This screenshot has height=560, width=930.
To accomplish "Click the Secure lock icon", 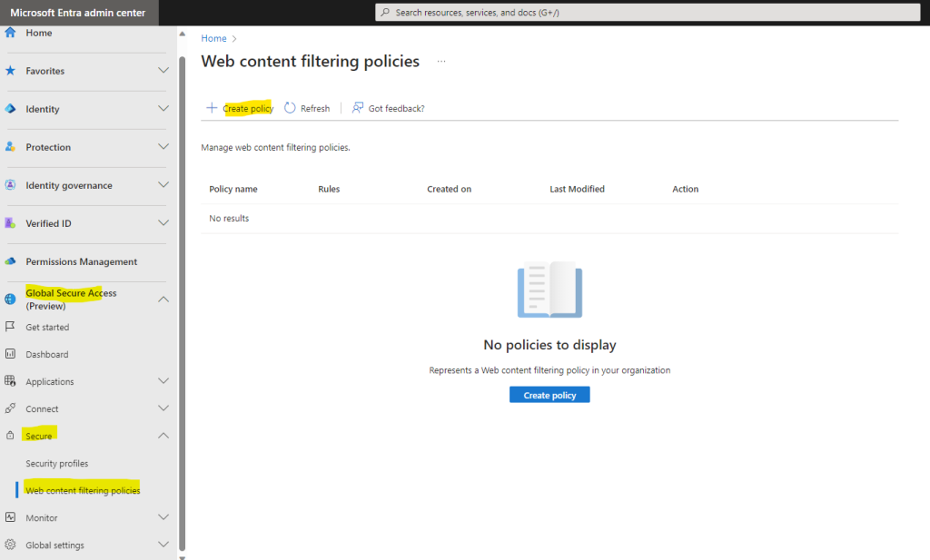I will coord(10,436).
